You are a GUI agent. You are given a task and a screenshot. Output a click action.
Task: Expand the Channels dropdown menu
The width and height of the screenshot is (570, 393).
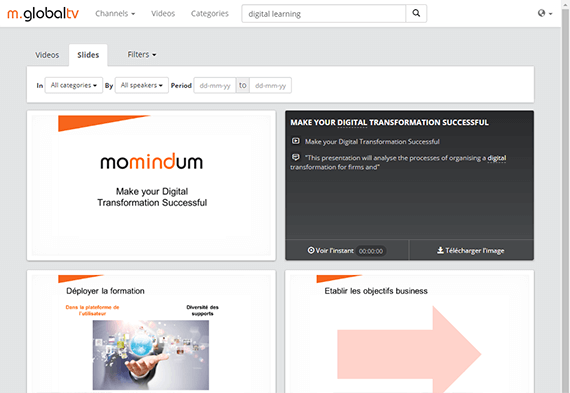tap(115, 13)
